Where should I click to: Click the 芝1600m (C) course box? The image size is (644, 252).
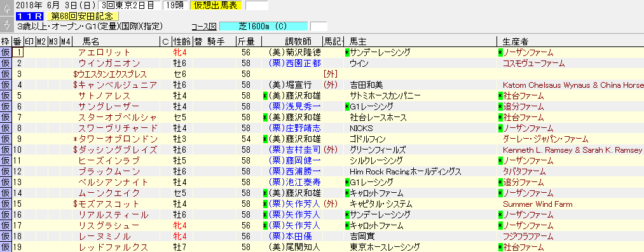pos(264,26)
